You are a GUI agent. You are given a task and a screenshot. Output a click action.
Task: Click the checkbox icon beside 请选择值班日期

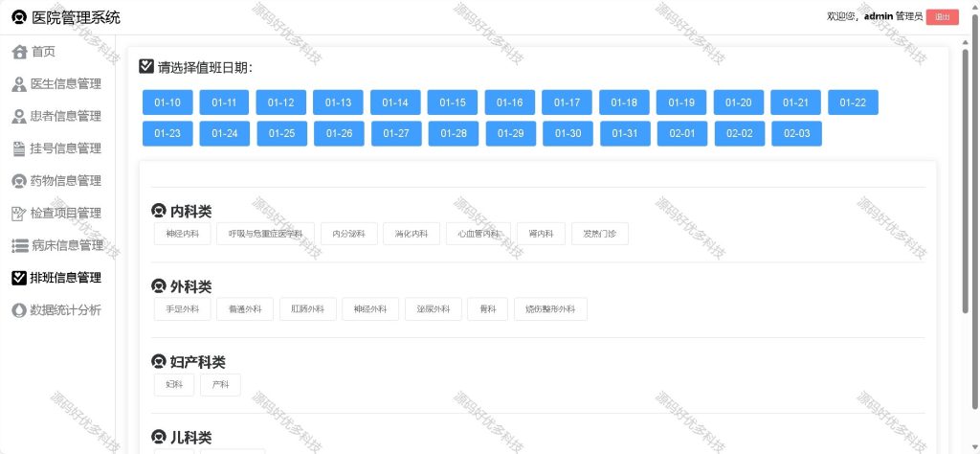point(146,66)
